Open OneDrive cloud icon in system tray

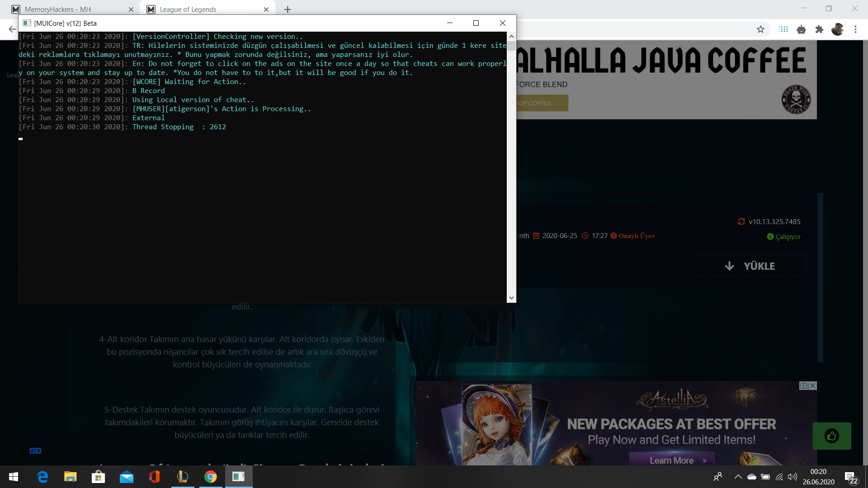752,477
